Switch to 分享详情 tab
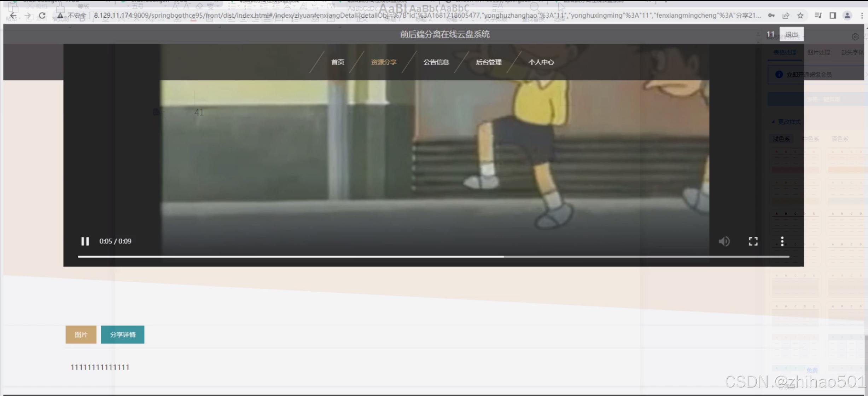Viewport: 868px width, 396px height. (122, 334)
